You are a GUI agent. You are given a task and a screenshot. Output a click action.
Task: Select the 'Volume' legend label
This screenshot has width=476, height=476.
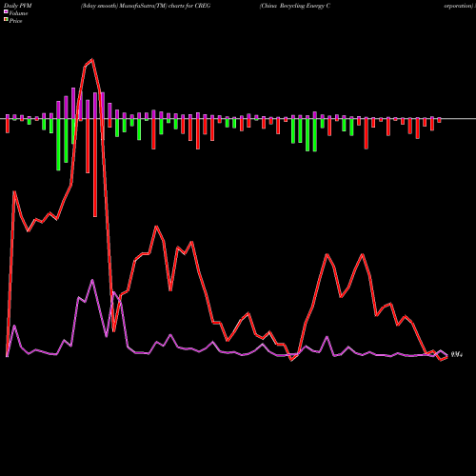[18, 13]
